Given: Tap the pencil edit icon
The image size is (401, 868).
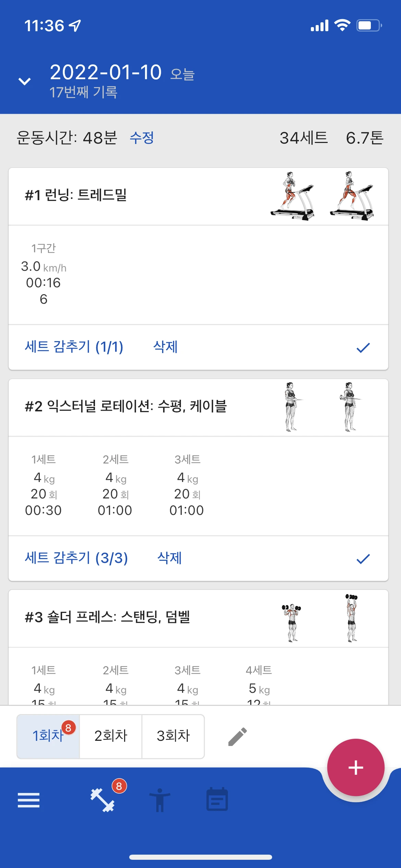Looking at the screenshot, I should (237, 736).
